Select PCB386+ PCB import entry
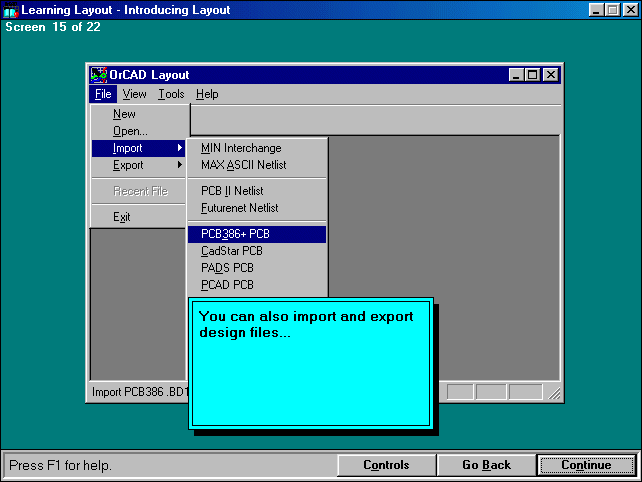This screenshot has width=642, height=482. [x=235, y=234]
